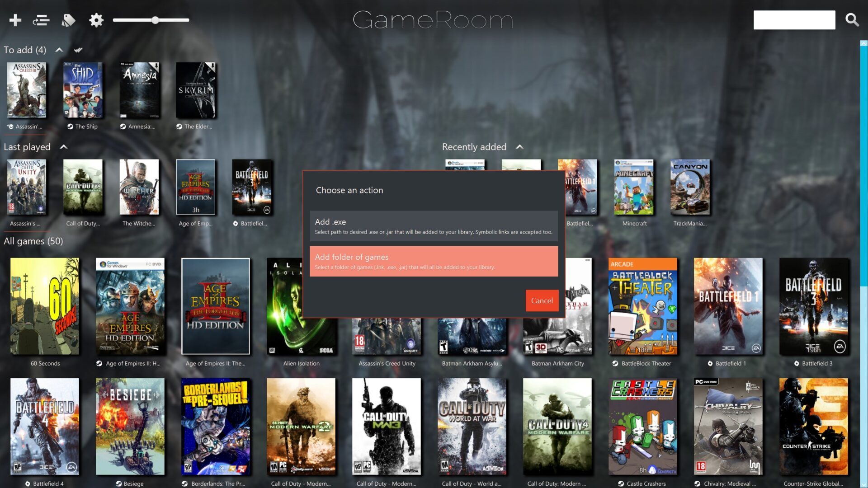Select Add folder of games option
The height and width of the screenshot is (488, 868).
(434, 261)
